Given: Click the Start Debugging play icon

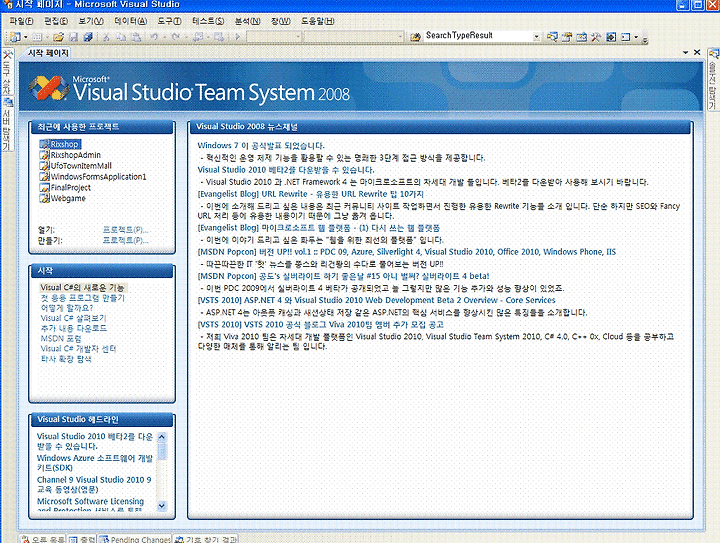Looking at the screenshot, I should [x=237, y=37].
